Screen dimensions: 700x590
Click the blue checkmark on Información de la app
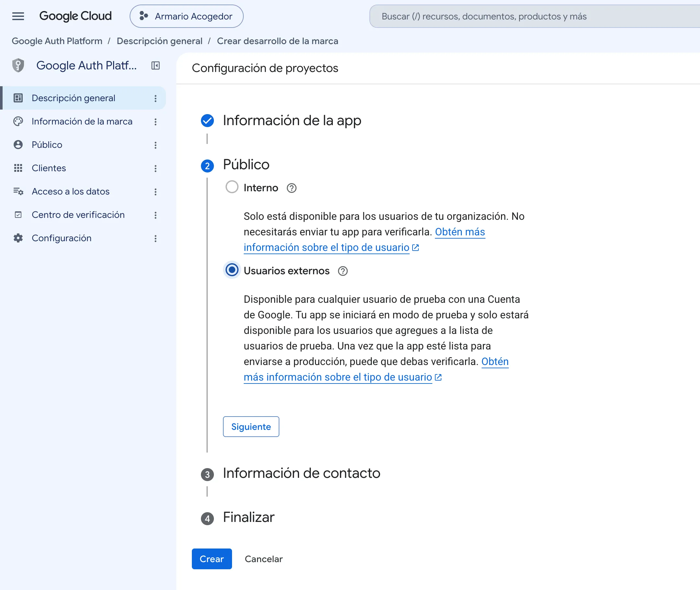pyautogui.click(x=207, y=121)
